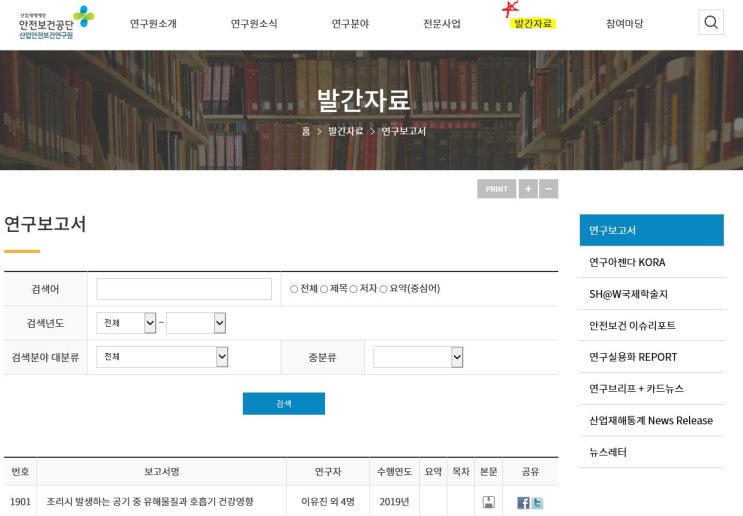
Task: Open the 연구원소개 menu
Action: 153,23
